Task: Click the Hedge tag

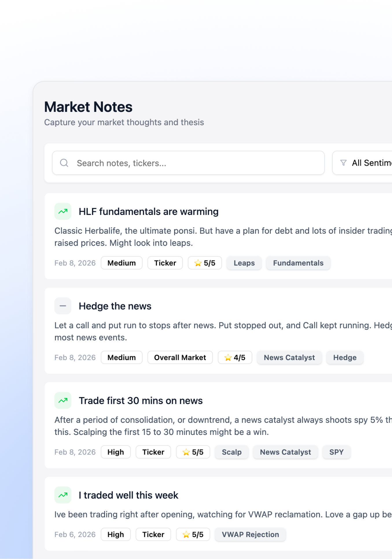Action: (x=345, y=357)
